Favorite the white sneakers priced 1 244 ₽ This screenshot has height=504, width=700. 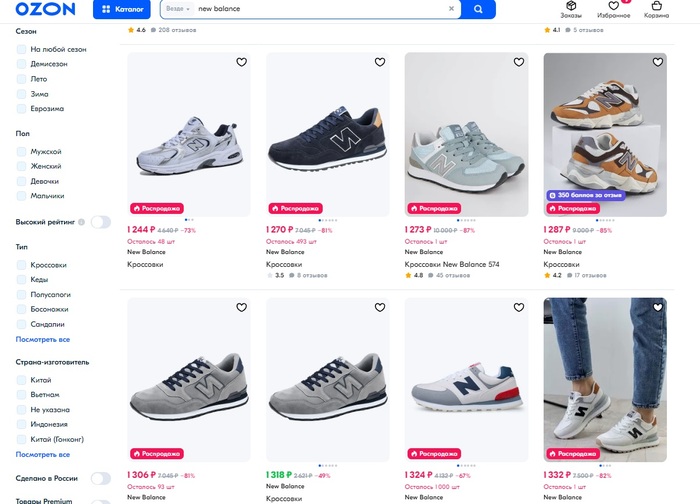click(241, 62)
